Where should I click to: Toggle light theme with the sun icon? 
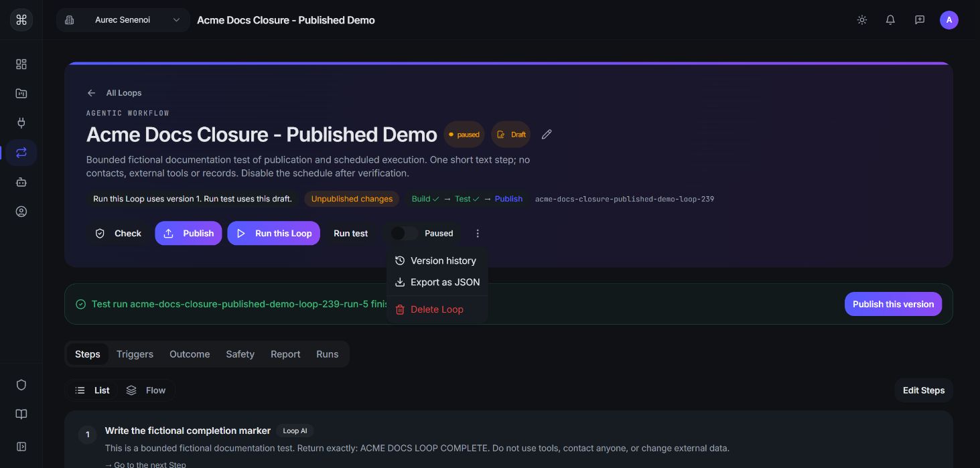click(x=862, y=20)
